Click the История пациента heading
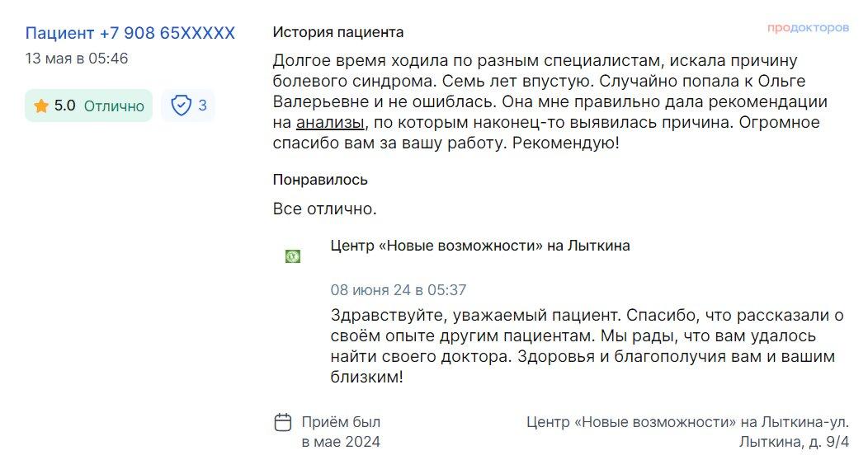The height and width of the screenshot is (474, 868). point(338,32)
